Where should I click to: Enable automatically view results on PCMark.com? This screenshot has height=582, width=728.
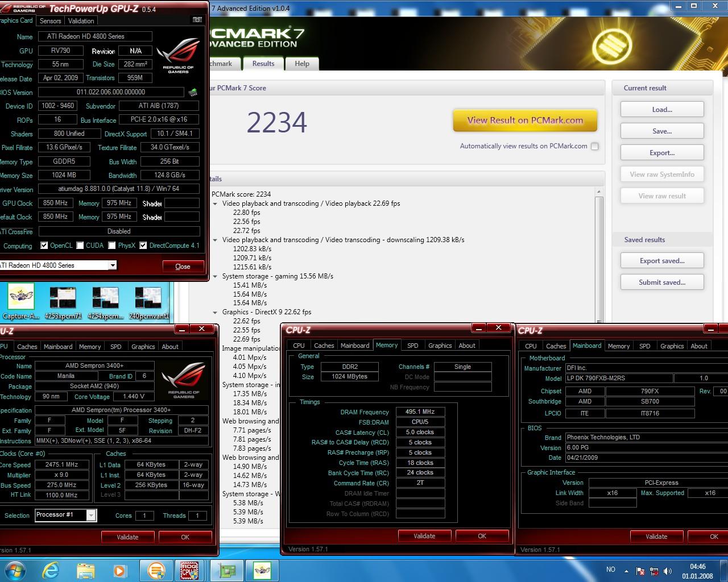(594, 146)
